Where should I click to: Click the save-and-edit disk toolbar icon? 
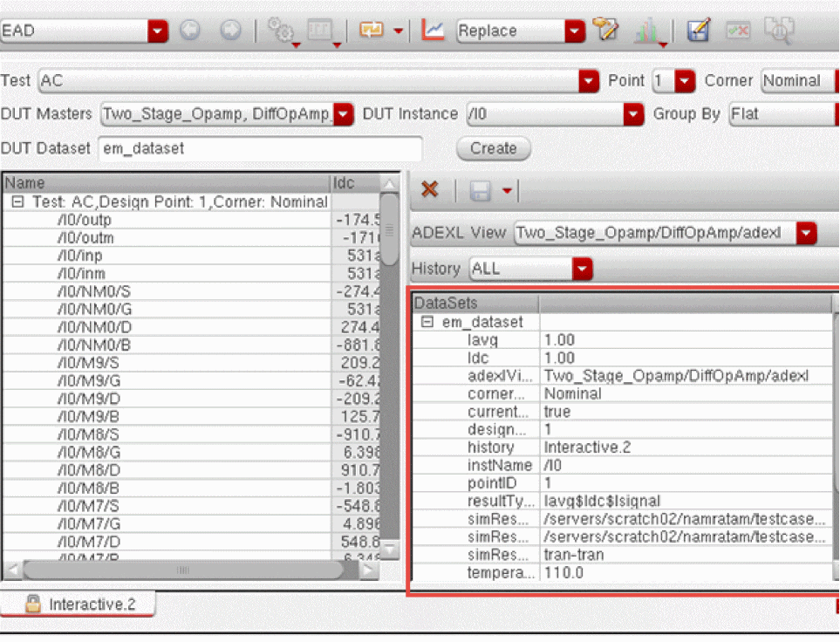point(698,31)
